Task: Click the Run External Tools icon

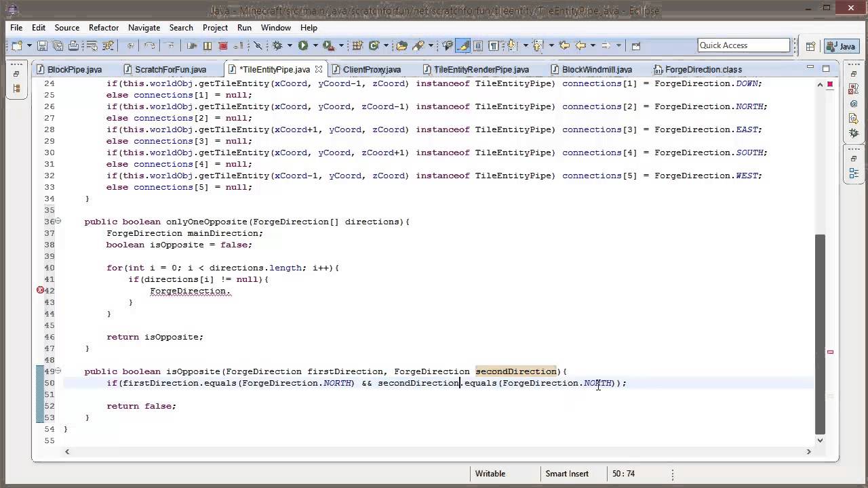Action: pyautogui.click(x=329, y=45)
